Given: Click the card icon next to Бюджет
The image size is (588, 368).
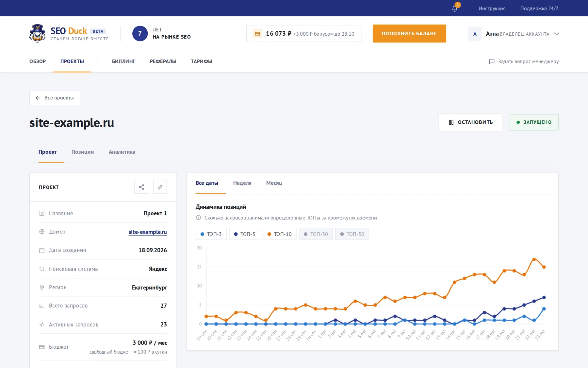Looking at the screenshot, I should point(42,347).
